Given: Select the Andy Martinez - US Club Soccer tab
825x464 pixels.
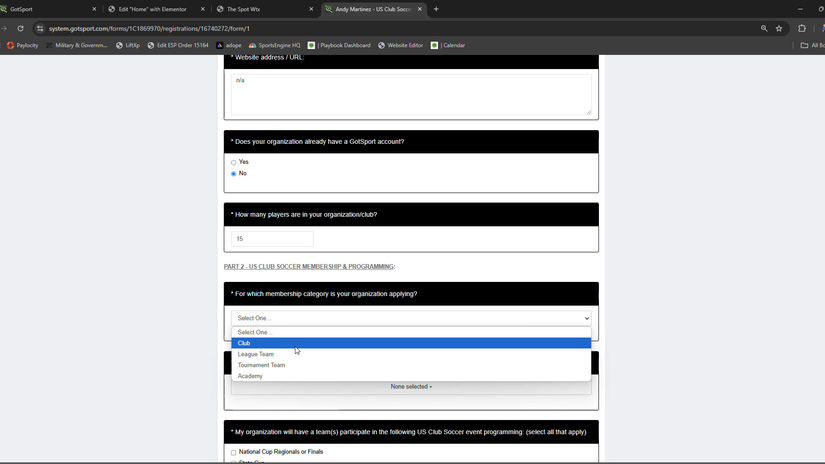Looking at the screenshot, I should 373,9.
